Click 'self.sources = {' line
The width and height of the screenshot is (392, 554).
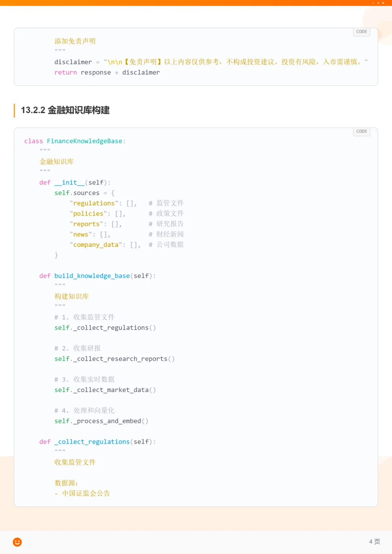(x=85, y=193)
